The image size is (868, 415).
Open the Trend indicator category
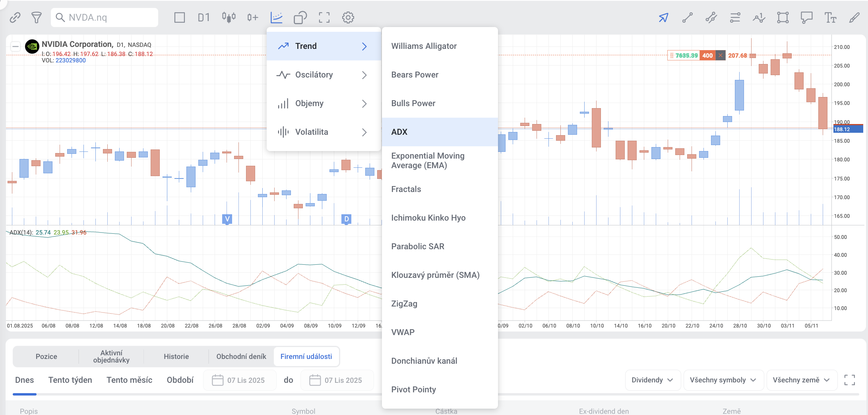click(324, 46)
